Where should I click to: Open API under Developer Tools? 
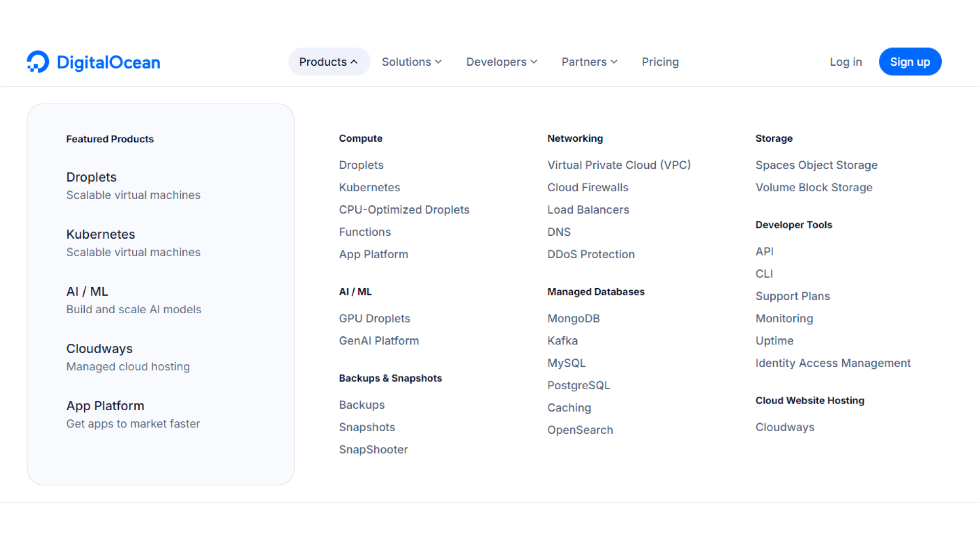pyautogui.click(x=765, y=252)
